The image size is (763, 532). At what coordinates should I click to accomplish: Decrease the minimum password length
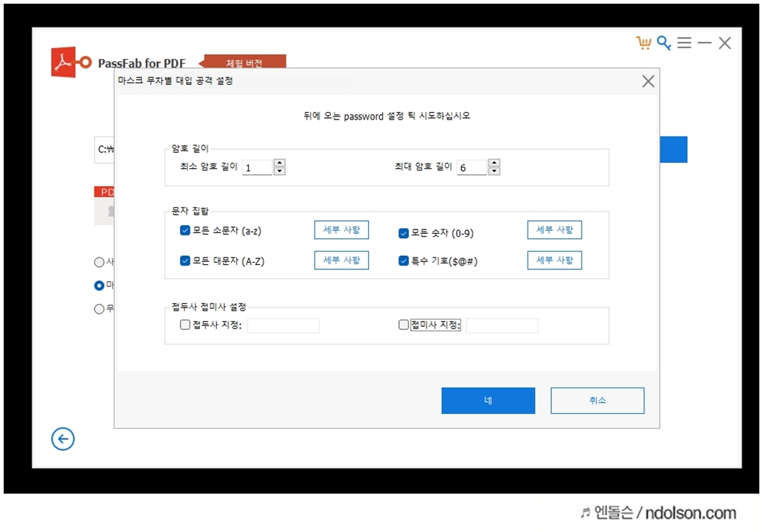click(x=280, y=171)
